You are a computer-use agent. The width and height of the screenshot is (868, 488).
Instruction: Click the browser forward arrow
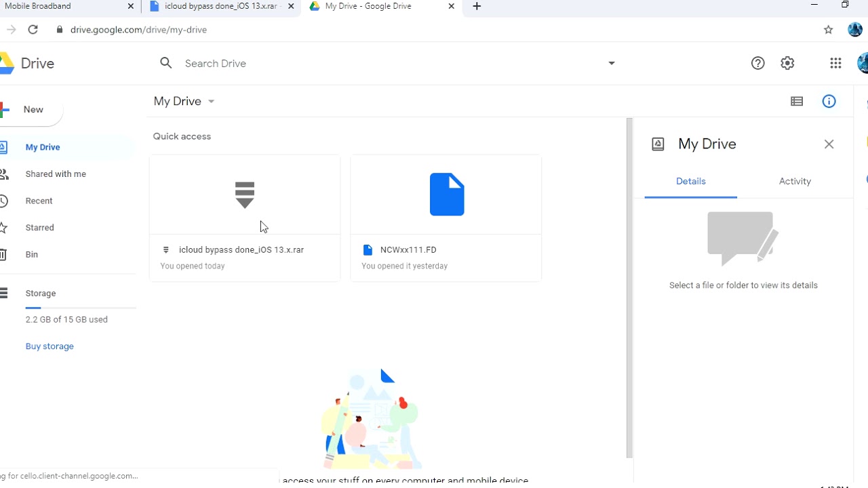coord(11,30)
